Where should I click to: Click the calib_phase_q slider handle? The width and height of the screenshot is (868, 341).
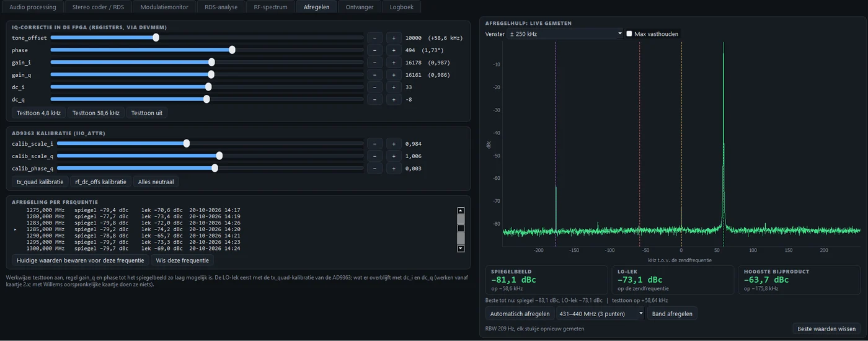point(215,168)
